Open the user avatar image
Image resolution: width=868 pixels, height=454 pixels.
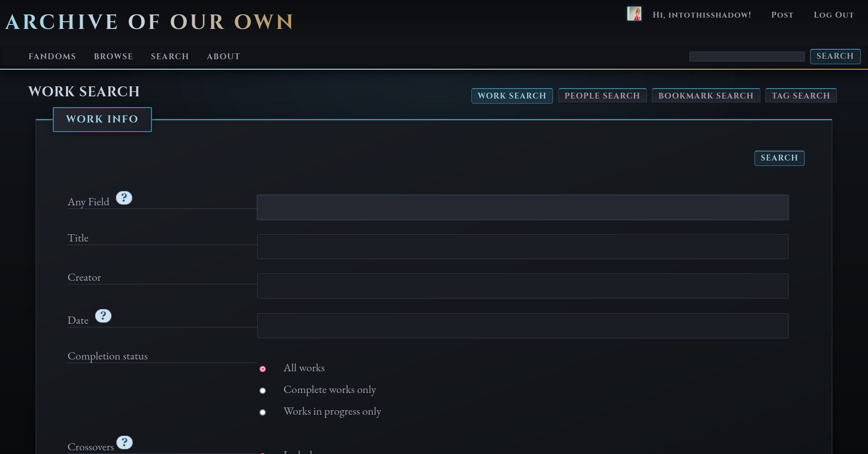coord(634,14)
